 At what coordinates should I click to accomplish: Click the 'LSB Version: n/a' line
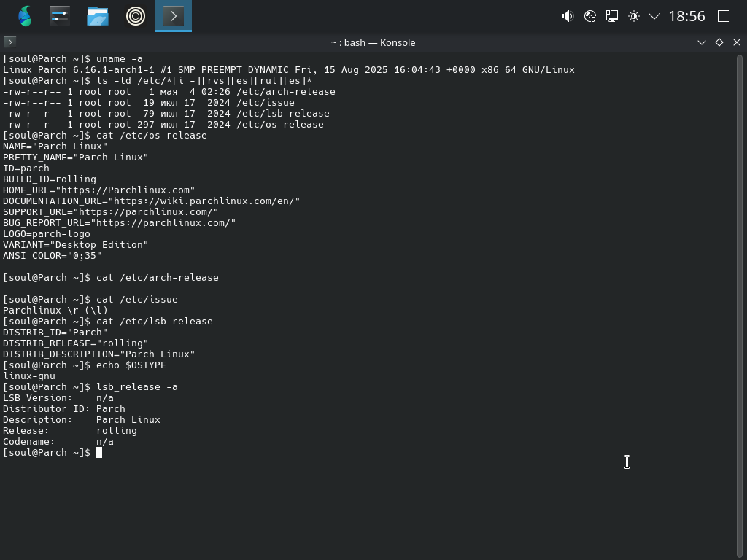pyautogui.click(x=58, y=399)
